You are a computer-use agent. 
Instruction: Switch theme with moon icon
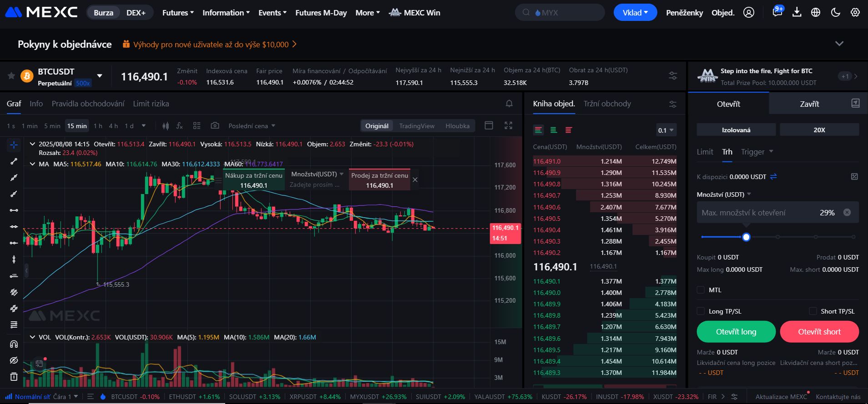click(835, 13)
